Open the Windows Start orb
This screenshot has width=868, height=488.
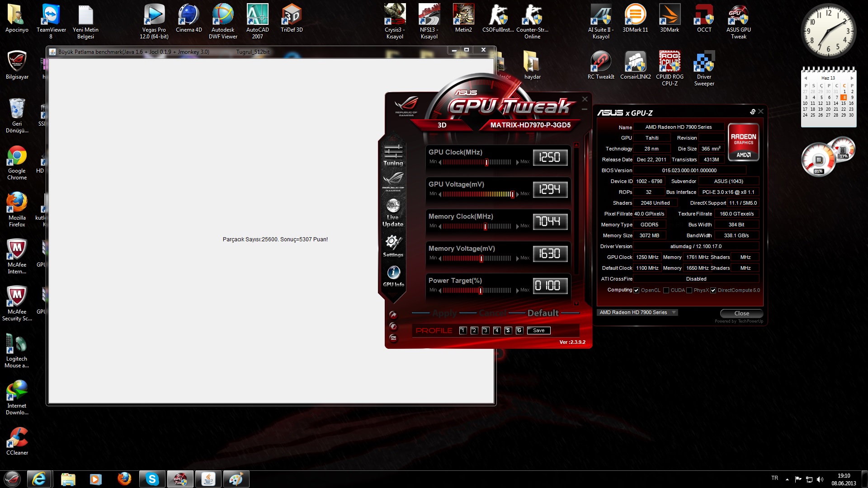12,479
